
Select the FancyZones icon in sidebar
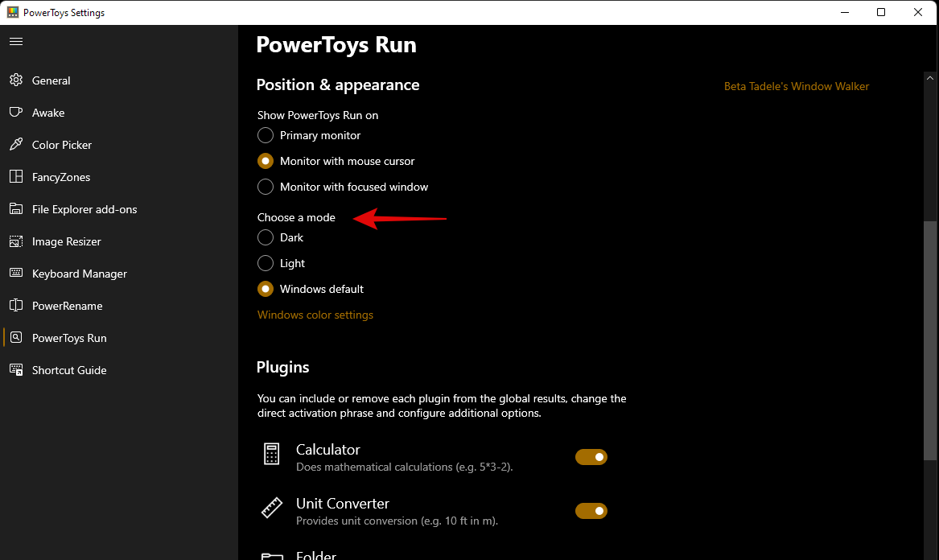coord(16,177)
